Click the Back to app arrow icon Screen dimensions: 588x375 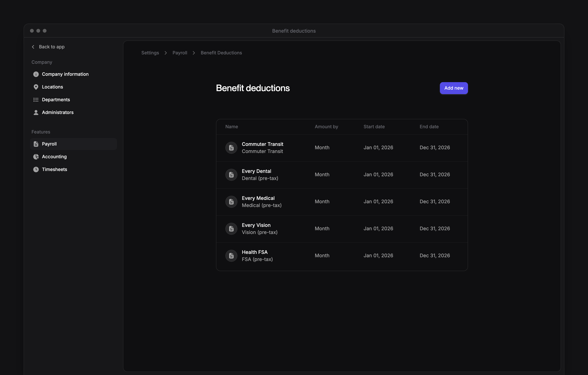point(33,47)
